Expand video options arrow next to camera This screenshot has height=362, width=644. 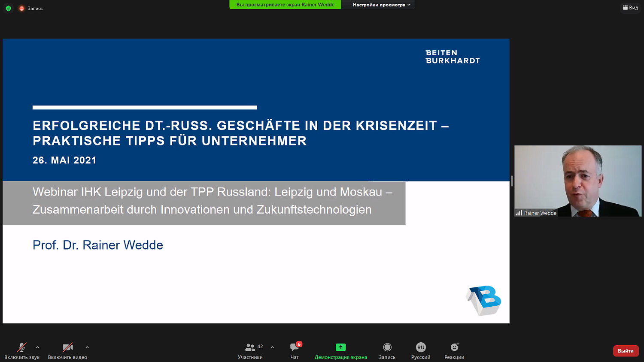point(87,347)
